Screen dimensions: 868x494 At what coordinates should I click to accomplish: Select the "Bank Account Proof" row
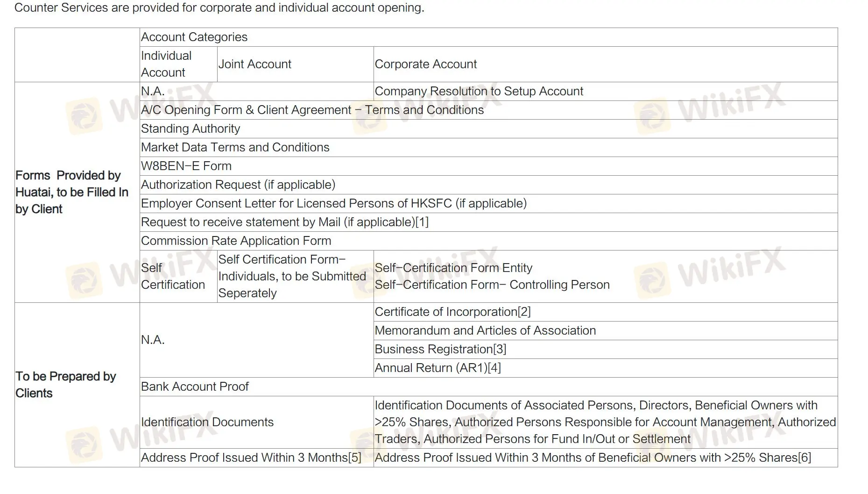[195, 387]
